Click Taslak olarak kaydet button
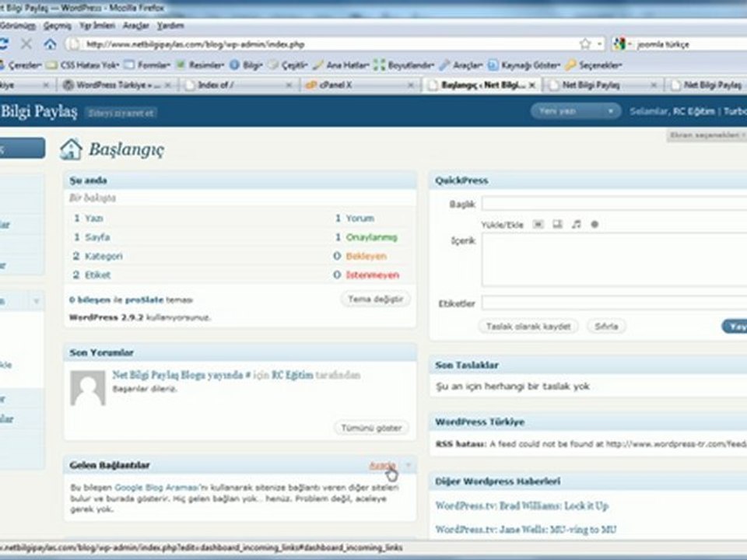747x560 pixels. click(528, 326)
